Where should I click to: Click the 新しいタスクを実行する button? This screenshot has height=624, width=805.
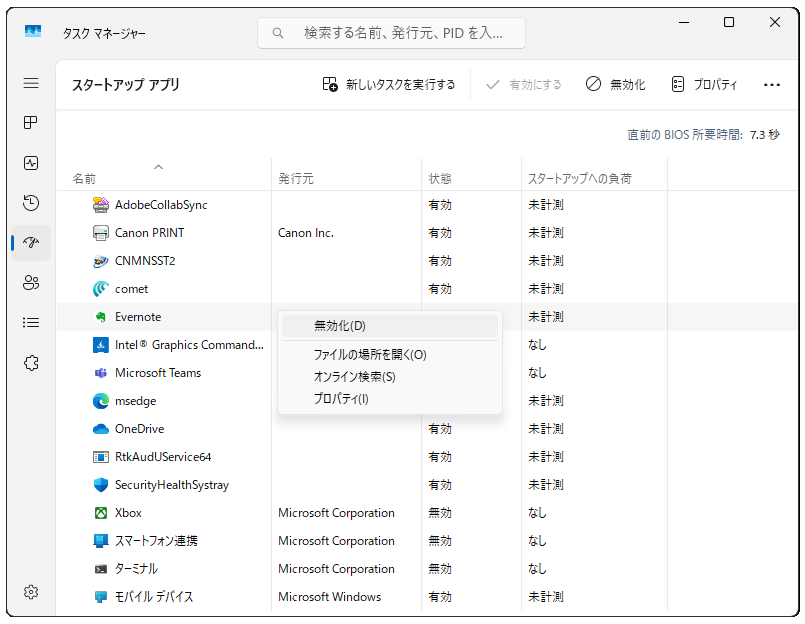coord(389,85)
